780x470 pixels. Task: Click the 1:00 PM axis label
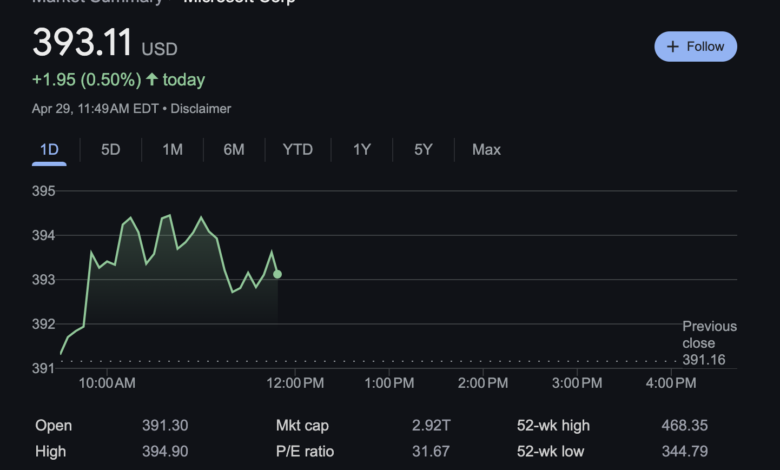[389, 383]
